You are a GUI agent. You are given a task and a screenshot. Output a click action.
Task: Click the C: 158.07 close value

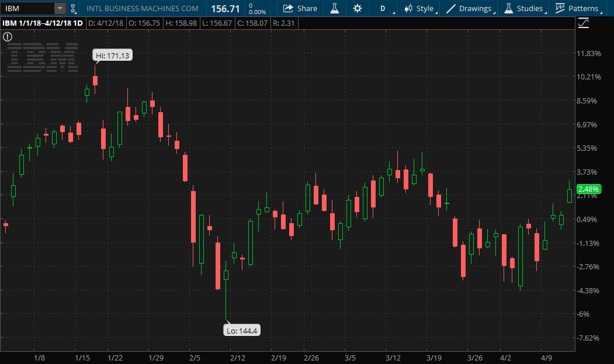(x=252, y=23)
